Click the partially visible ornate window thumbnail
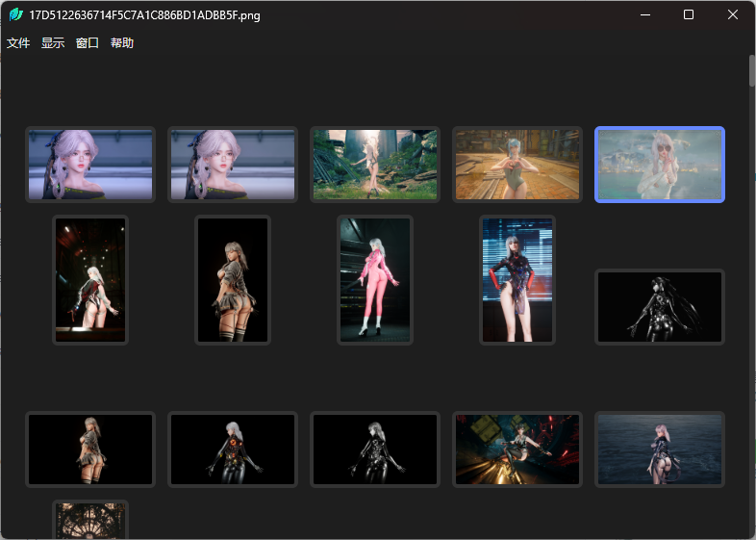The image size is (756, 540). tap(90, 521)
